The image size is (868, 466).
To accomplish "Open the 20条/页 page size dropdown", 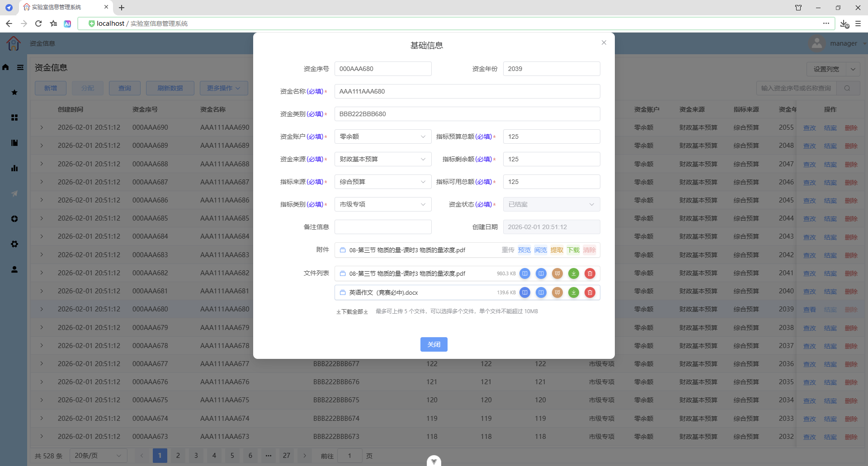I will click(x=98, y=456).
